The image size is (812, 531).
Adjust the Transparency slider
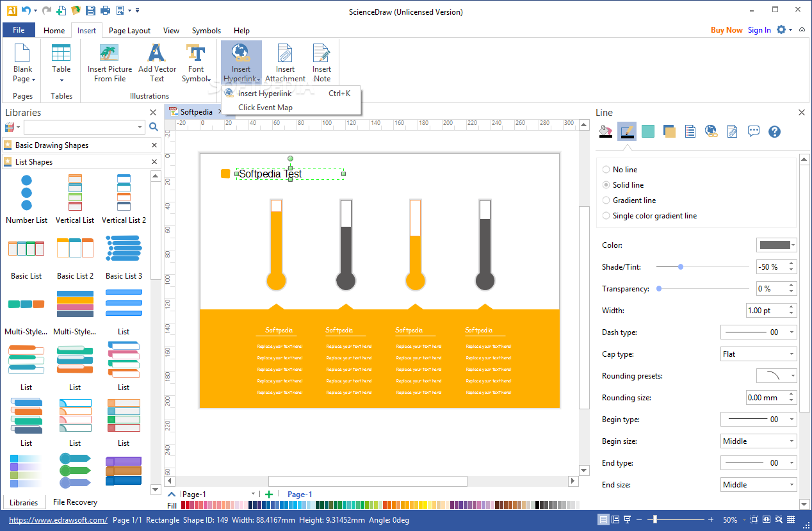[x=660, y=289]
